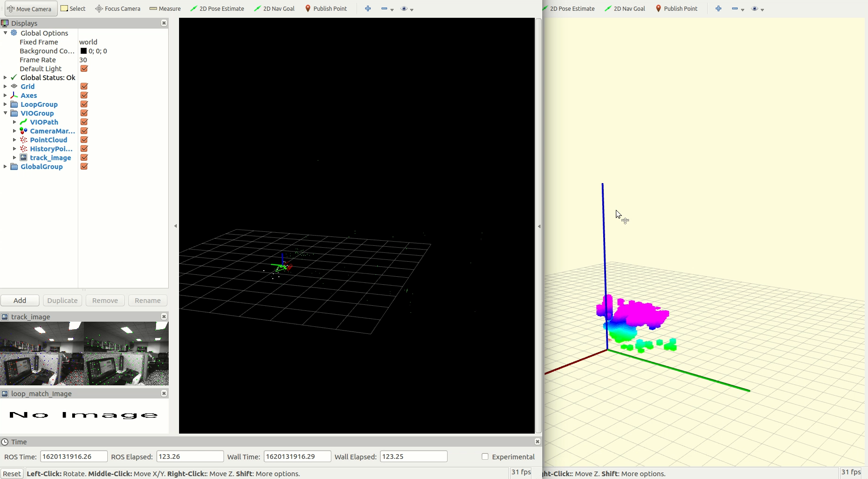This screenshot has width=868, height=479.
Task: Collapse the VIOGroup folder
Action: click(x=5, y=113)
